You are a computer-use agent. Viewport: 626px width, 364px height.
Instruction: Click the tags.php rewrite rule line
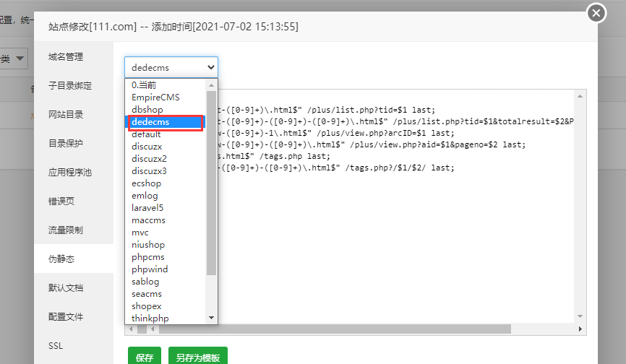pyautogui.click(x=275, y=156)
